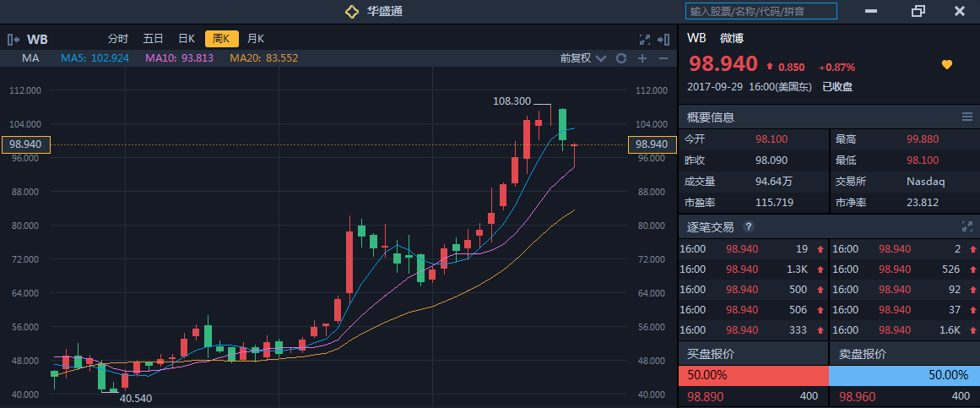Collapse the right quote panel
Screen dimensions: 980x408
pos(663,39)
